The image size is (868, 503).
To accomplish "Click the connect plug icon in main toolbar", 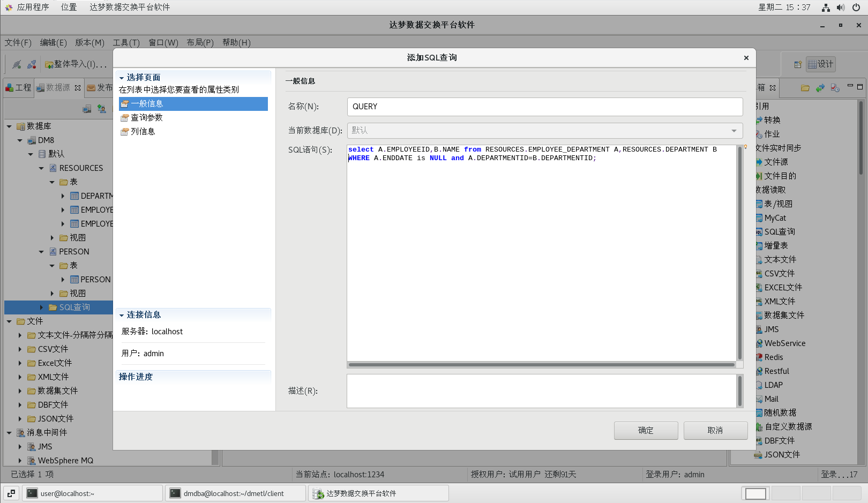I will click(17, 64).
